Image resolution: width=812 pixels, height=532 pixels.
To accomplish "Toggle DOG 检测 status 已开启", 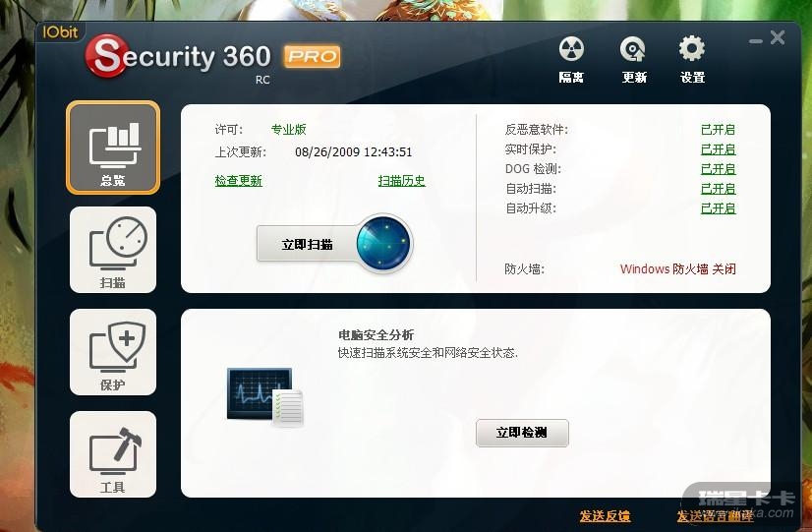I will point(718,169).
